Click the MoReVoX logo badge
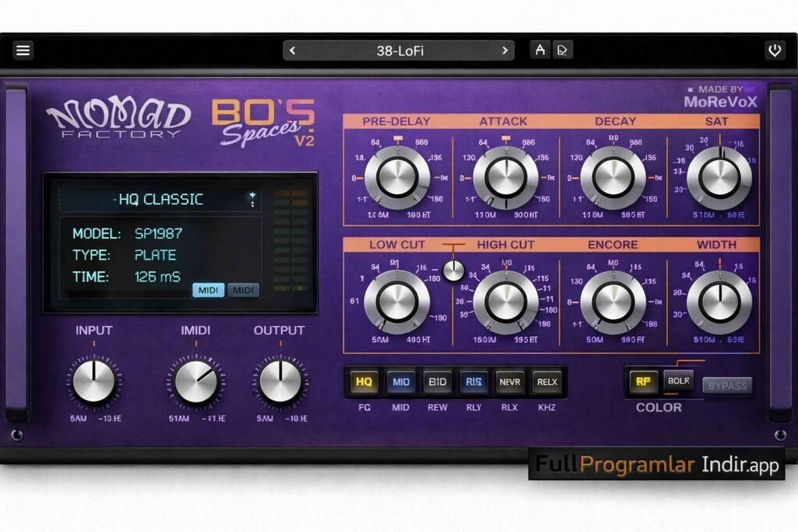Viewport: 798px width, 532px height. coord(720,97)
